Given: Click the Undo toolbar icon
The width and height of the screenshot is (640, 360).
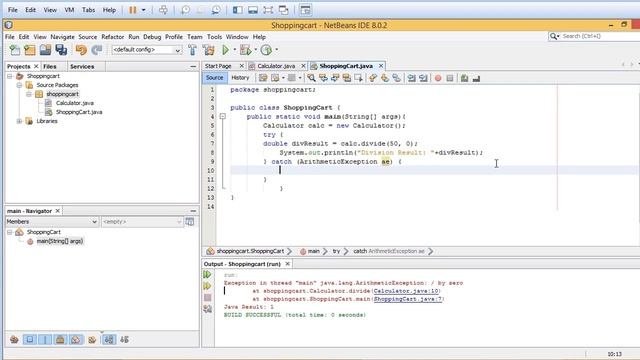Looking at the screenshot, I should (81, 50).
